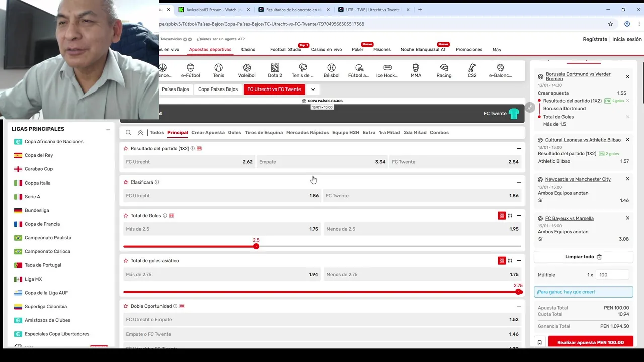Remove Borussia Dortmund vs Werder Bremen selection
This screenshot has height=362, width=644.
coord(627,77)
